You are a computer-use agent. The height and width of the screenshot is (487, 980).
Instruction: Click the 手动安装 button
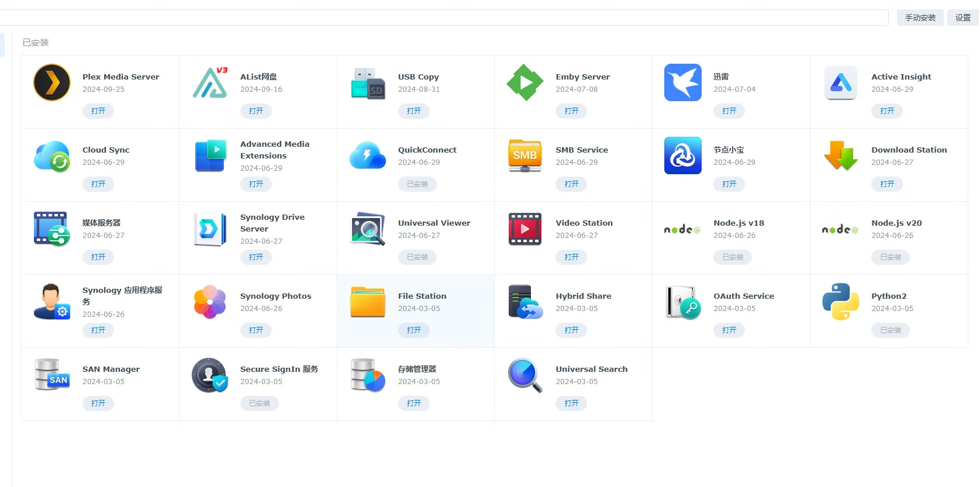coord(920,18)
